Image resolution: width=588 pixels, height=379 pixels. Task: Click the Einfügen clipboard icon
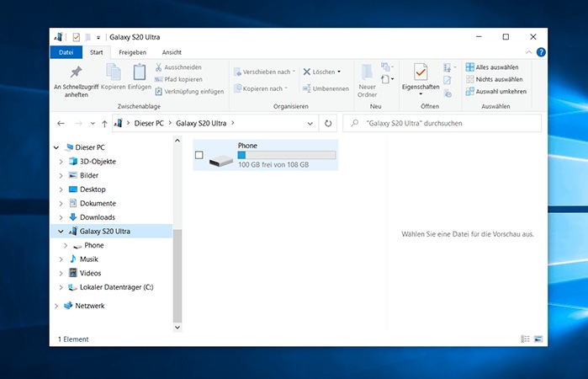tap(140, 72)
